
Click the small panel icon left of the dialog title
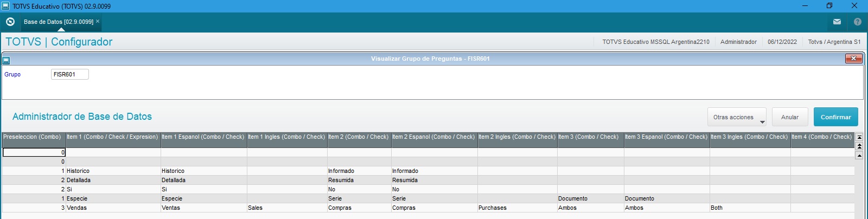pyautogui.click(x=6, y=60)
